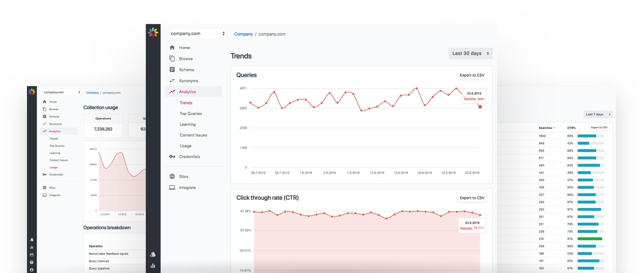Open company.com site selector in left window
The height and width of the screenshot is (273, 644).
62,92
